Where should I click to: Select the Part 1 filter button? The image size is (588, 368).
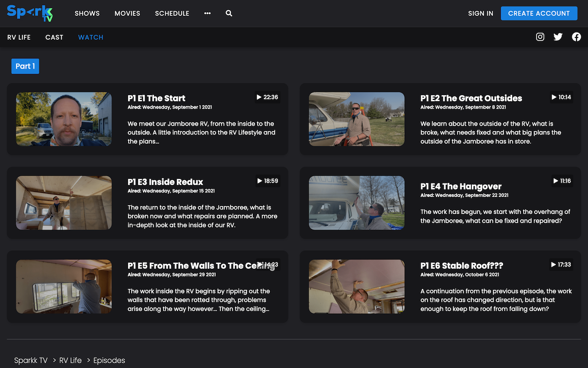coord(25,66)
